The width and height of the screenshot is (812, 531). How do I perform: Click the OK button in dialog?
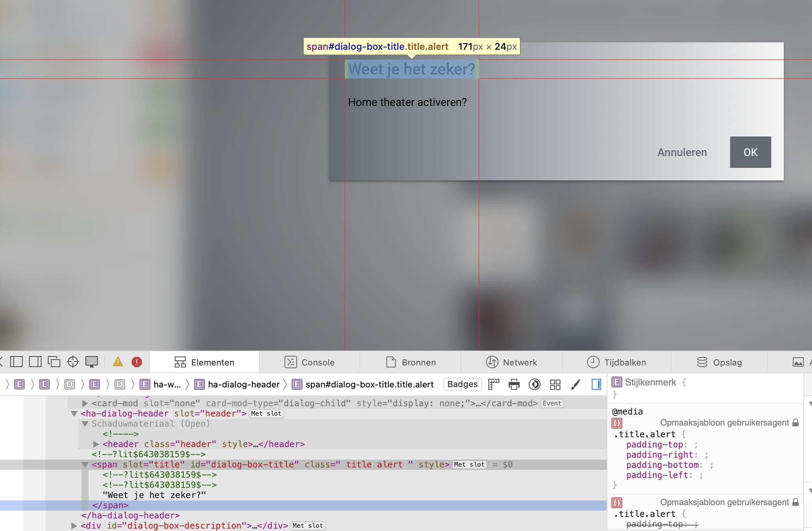click(x=750, y=152)
